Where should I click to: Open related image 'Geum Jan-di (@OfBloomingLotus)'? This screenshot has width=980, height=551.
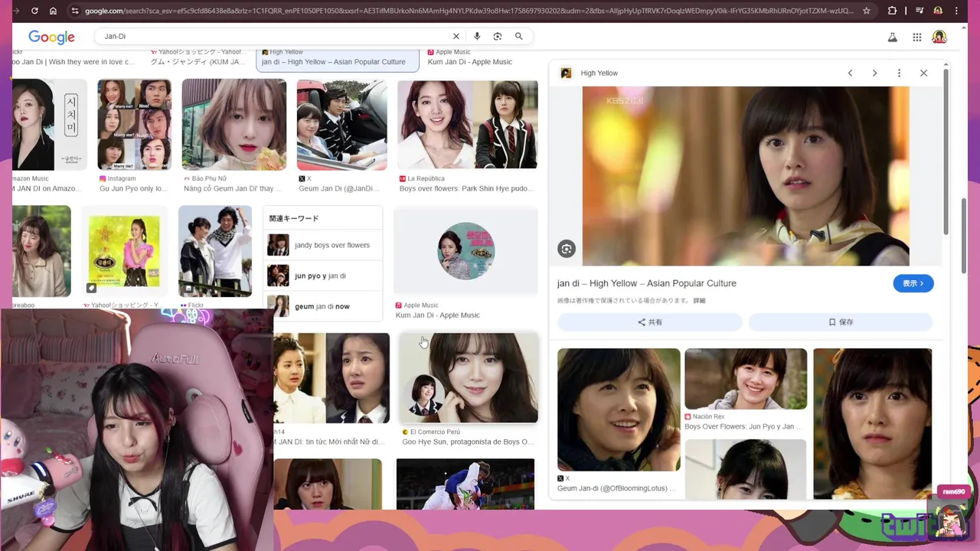pos(619,409)
